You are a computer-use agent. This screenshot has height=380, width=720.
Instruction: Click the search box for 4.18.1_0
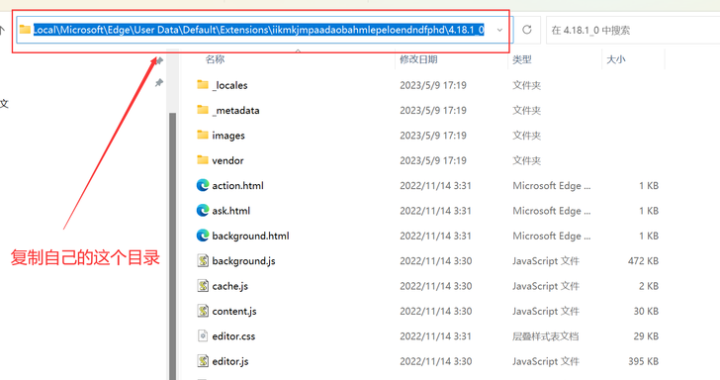[x=633, y=30]
